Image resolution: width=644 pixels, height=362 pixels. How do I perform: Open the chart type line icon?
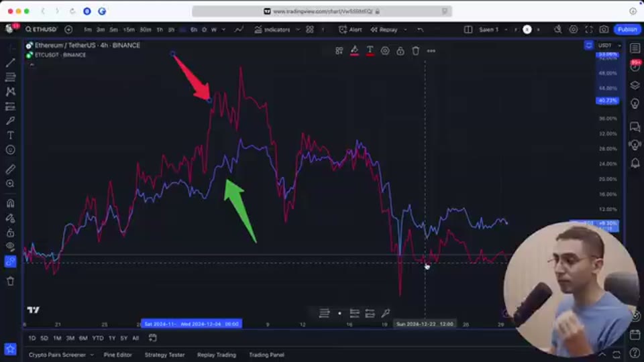click(239, 29)
